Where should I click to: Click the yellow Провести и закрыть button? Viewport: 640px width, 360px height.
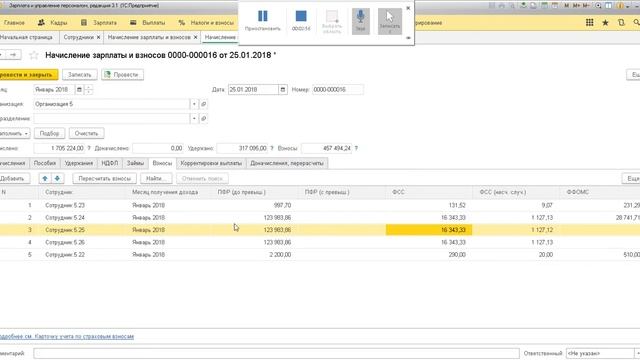click(29, 75)
